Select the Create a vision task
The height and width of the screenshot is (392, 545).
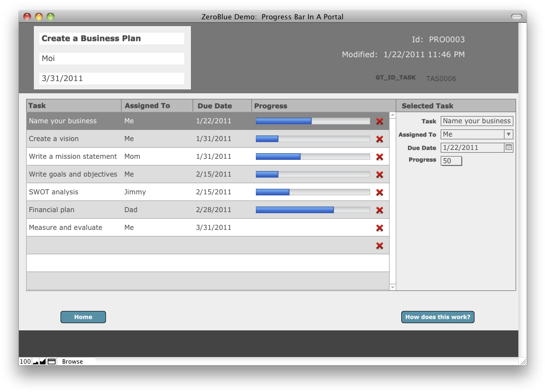click(x=53, y=139)
